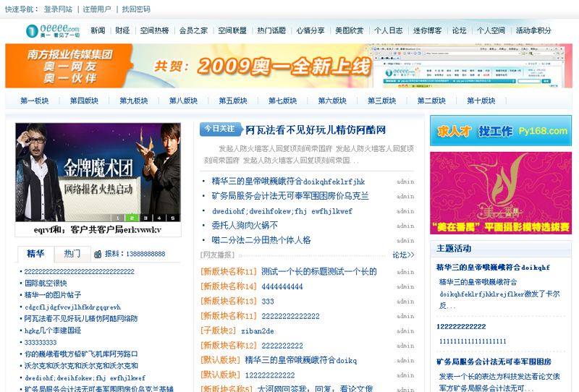
Task: Open 迷你博客 in the navigation
Action: pos(427,30)
